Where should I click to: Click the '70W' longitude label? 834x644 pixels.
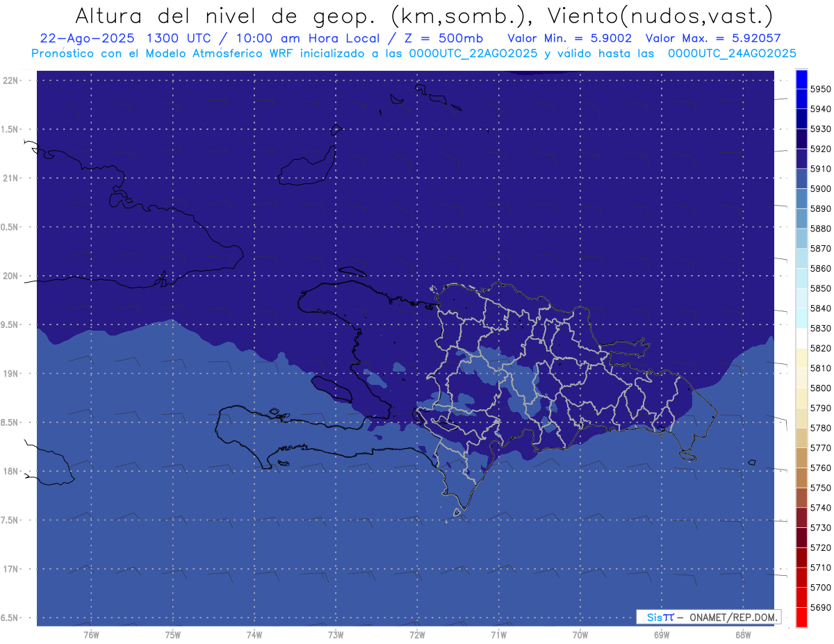click(x=580, y=635)
